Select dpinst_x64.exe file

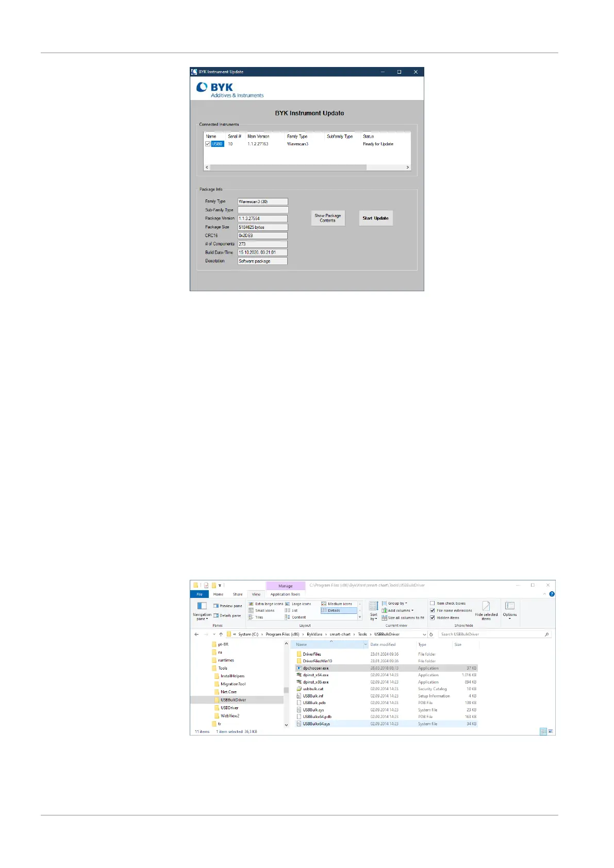[x=387, y=675]
